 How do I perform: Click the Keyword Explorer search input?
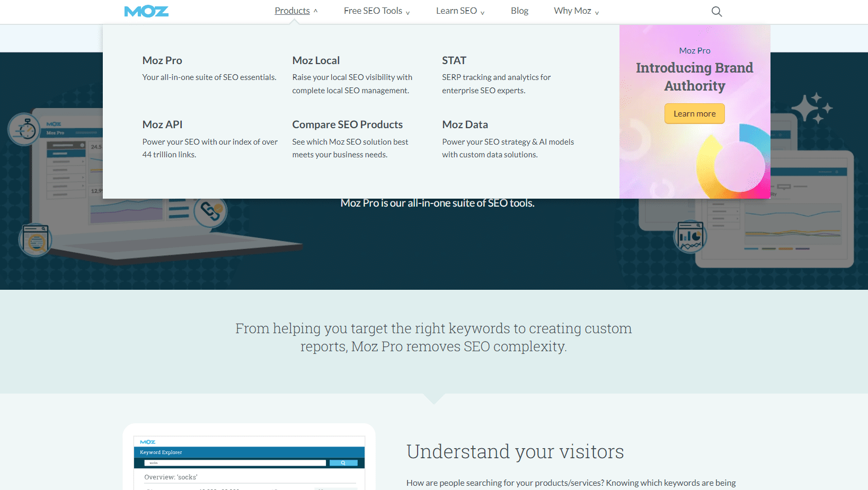[x=235, y=463]
